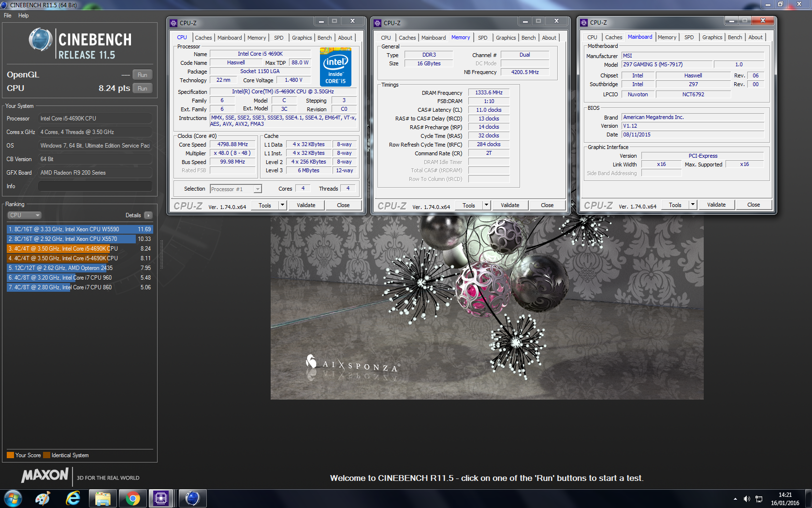Switch to CPU-Z taskbar icon
This screenshot has width=812, height=508.
(x=161, y=498)
